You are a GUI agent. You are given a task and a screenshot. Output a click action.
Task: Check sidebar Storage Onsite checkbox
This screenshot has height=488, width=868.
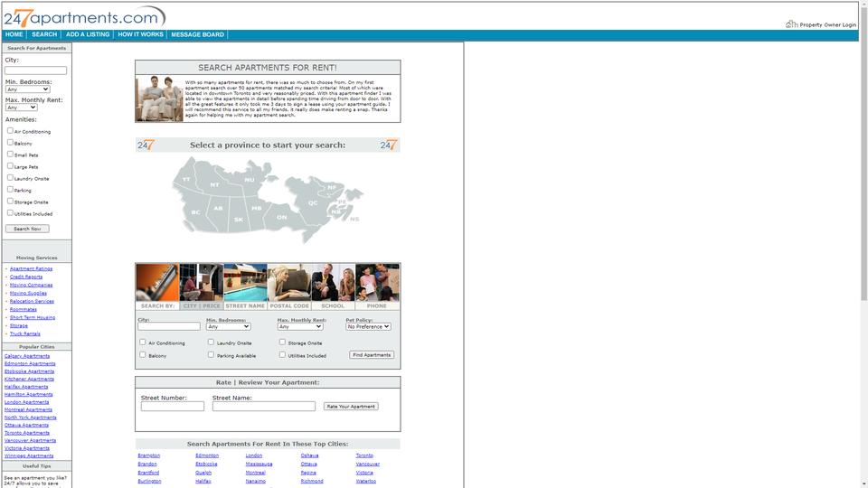[10, 201]
